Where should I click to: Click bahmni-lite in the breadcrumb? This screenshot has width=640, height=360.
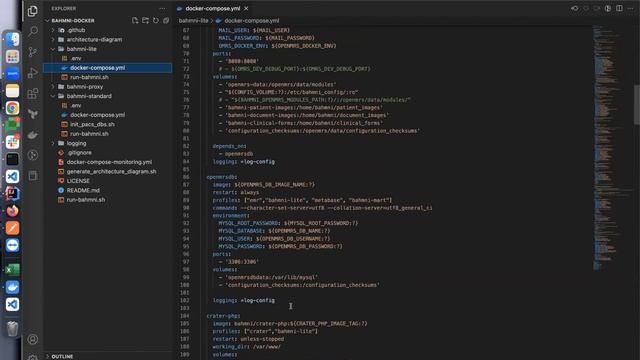[x=193, y=20]
